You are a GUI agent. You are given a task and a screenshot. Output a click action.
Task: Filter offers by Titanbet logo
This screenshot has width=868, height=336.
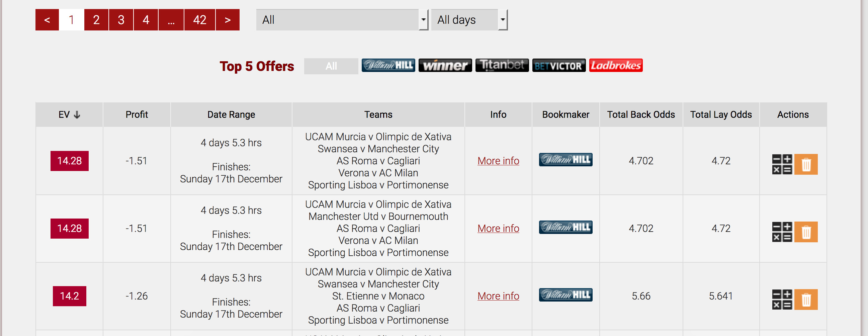[x=502, y=65]
